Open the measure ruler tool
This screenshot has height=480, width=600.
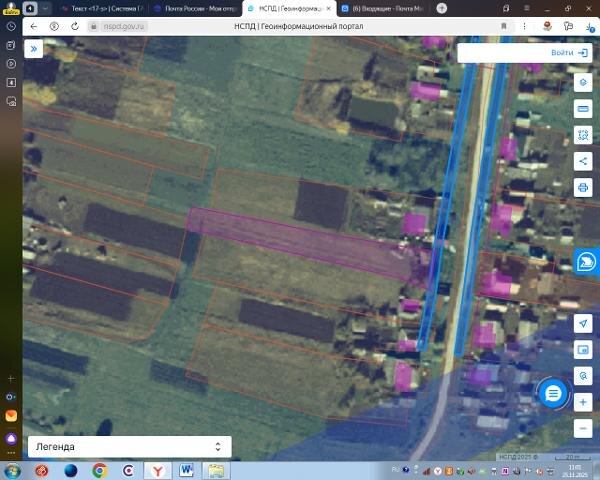(583, 109)
